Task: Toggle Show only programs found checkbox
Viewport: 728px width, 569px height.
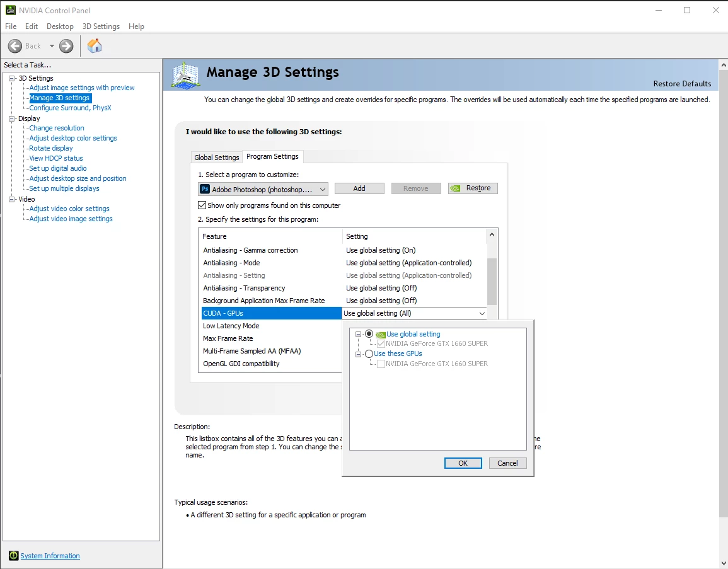Action: pos(202,205)
